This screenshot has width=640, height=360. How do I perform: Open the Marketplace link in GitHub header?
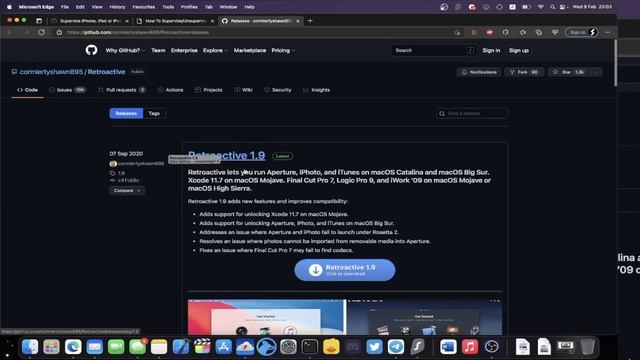[x=250, y=51]
